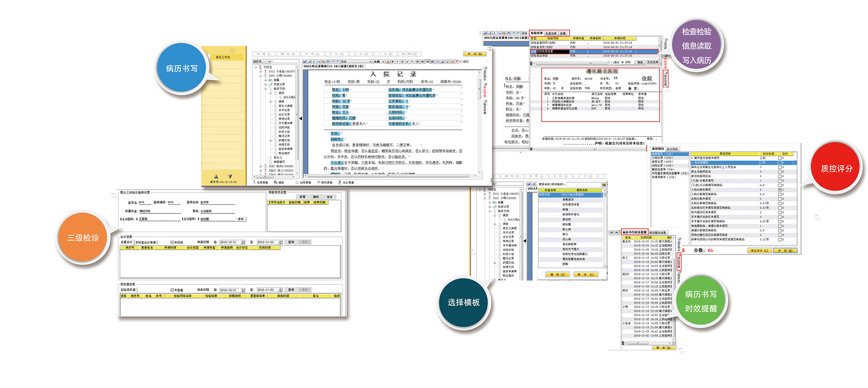Uncheck the 入院诊断未填写 deduction checkbox
The image size is (868, 388).
[780, 190]
